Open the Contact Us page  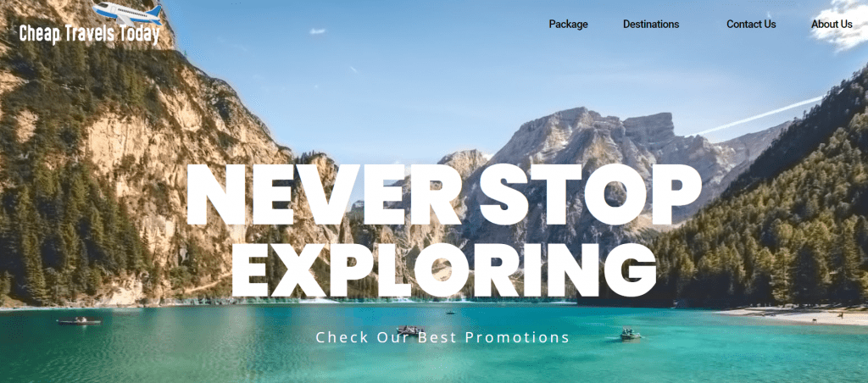click(x=751, y=25)
